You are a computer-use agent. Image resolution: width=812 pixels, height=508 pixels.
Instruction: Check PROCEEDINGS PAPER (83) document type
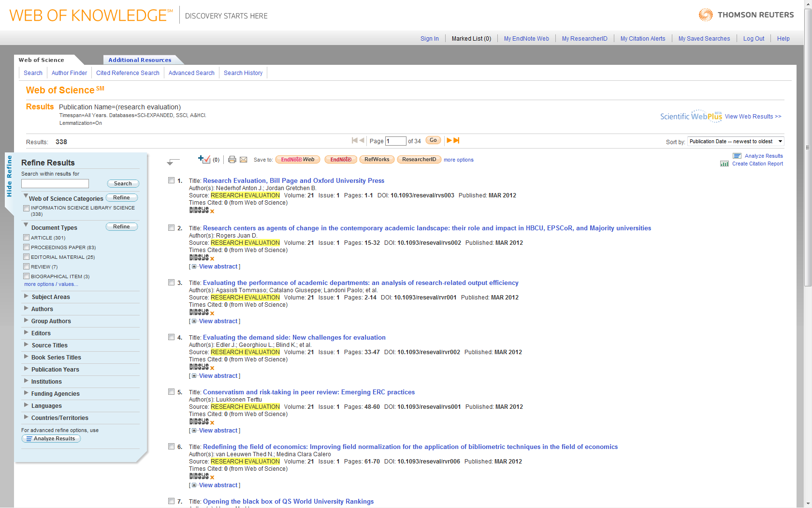coord(27,247)
